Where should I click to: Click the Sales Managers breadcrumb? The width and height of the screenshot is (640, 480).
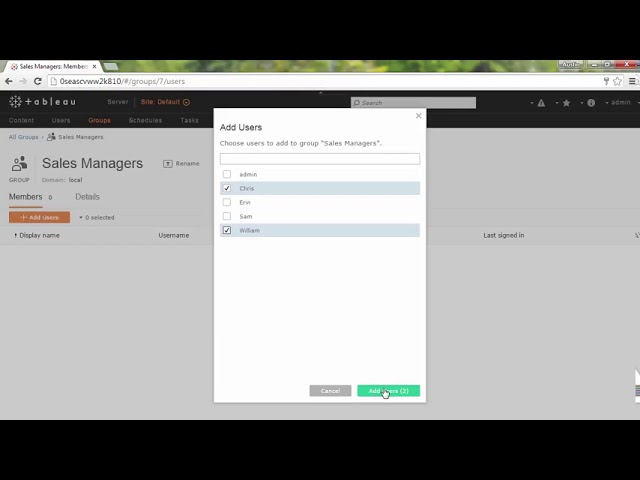click(x=80, y=137)
